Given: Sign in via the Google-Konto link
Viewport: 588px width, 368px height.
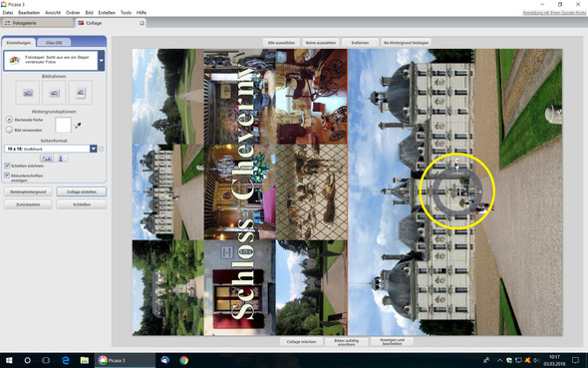Looking at the screenshot, I should pos(554,13).
